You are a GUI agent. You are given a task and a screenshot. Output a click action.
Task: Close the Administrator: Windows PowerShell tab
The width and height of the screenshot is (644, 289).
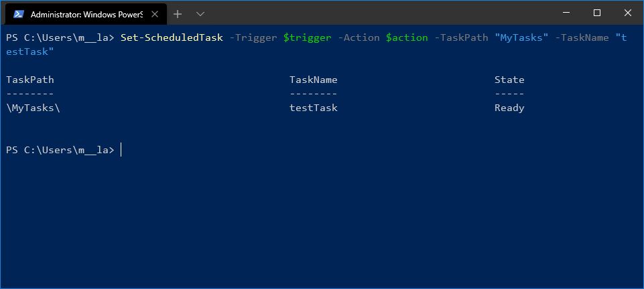pos(155,13)
